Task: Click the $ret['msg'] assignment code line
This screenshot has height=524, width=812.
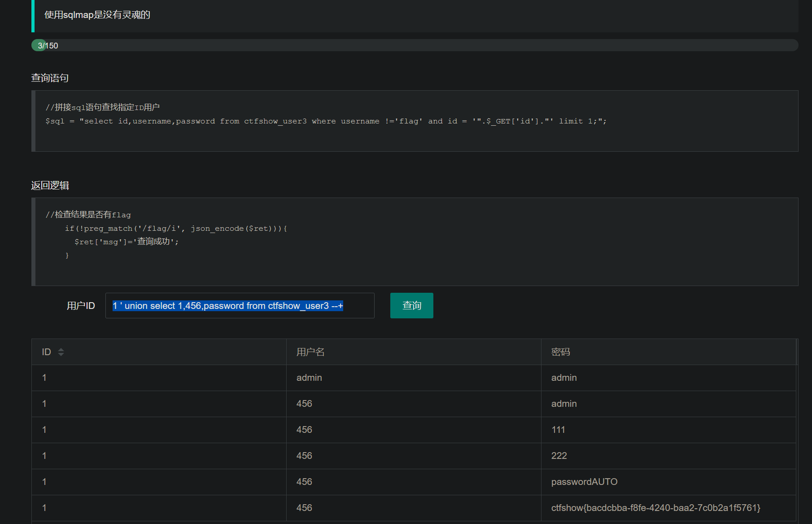Action: [127, 242]
